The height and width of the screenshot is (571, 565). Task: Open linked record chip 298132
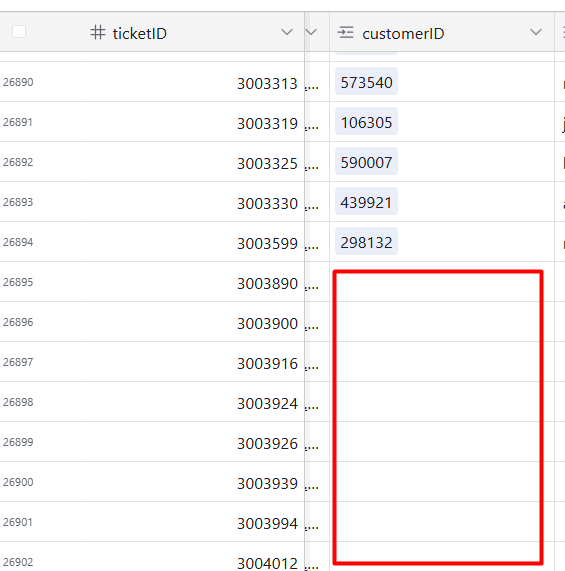tap(366, 242)
